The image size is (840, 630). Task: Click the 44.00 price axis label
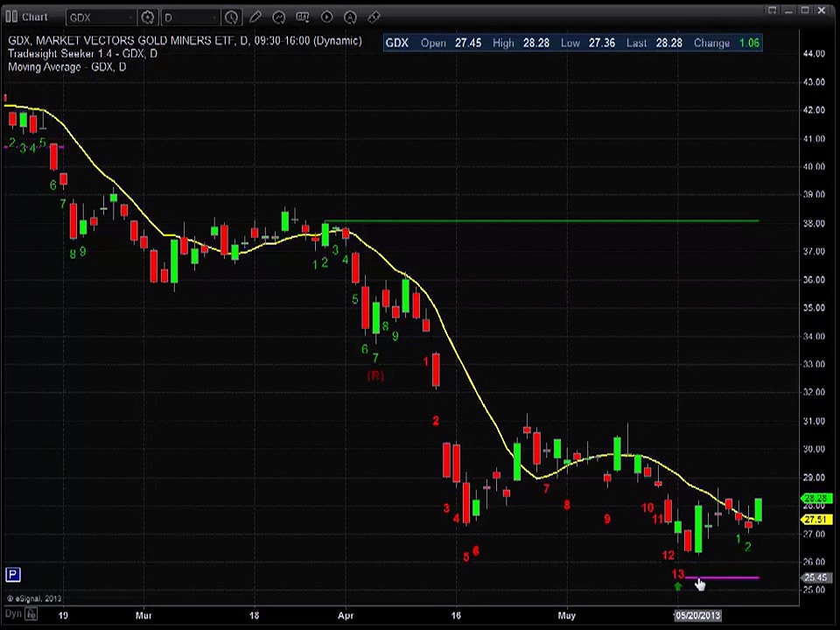(814, 53)
